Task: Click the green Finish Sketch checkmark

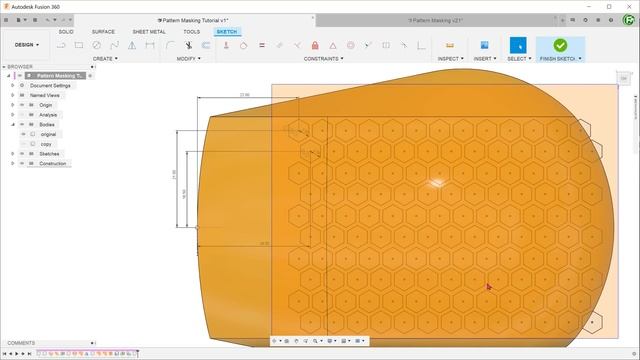Action: coord(560,45)
